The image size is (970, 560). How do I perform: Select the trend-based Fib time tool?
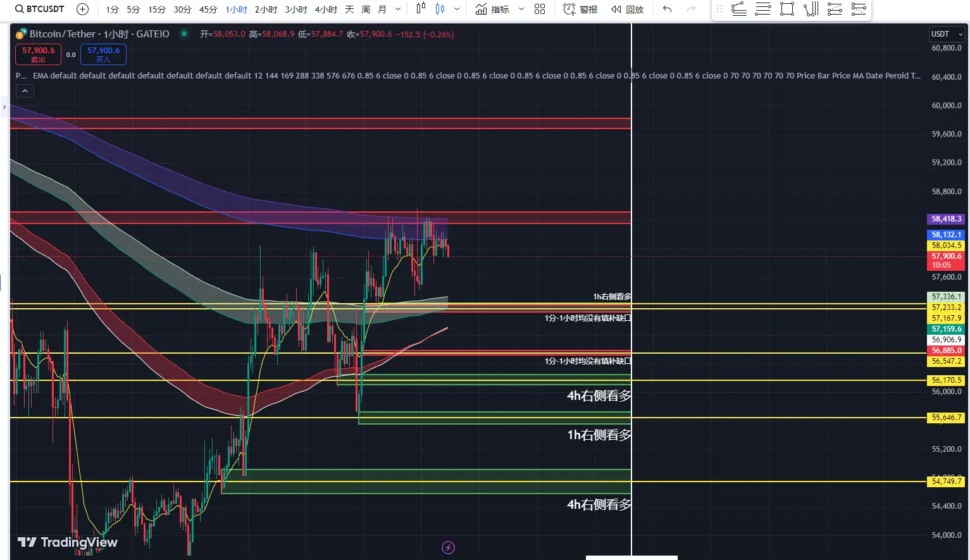coord(811,9)
